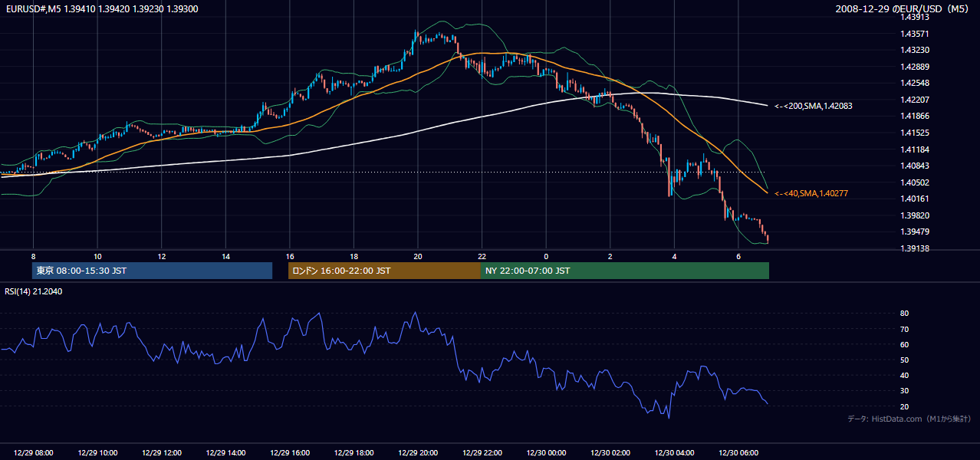Viewport: 980px width, 460px height.
Task: Click the 12/29 16:00 time label
Action: (290, 453)
